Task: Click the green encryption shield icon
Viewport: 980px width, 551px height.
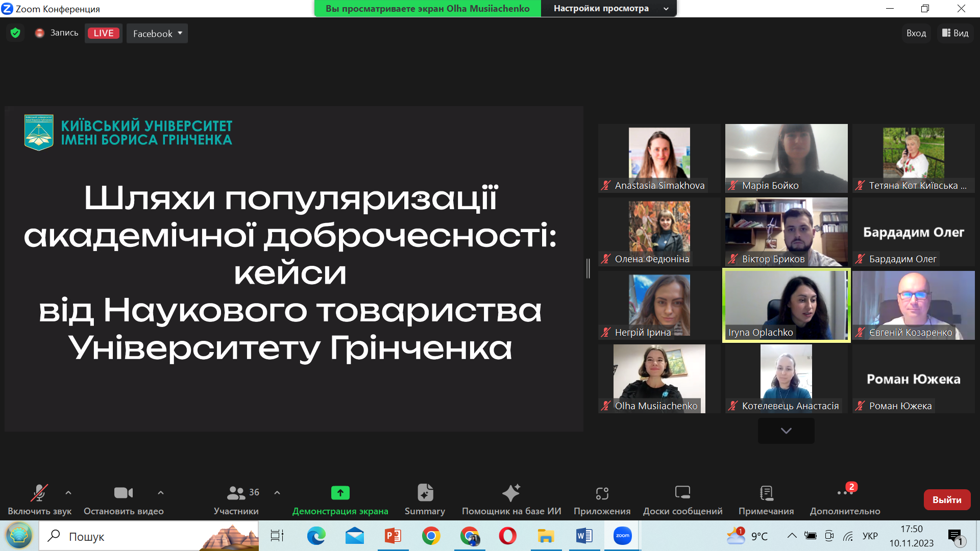Action: click(x=15, y=33)
